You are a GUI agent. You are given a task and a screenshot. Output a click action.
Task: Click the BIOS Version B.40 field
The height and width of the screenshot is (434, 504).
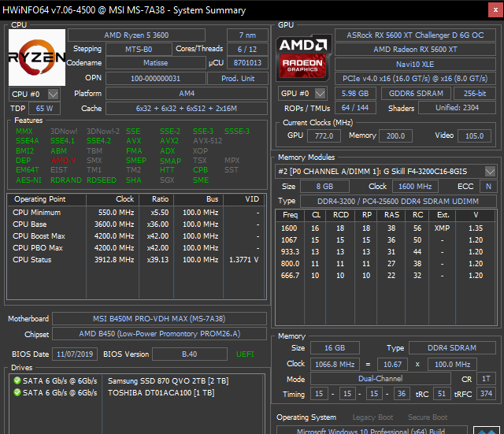190,354
